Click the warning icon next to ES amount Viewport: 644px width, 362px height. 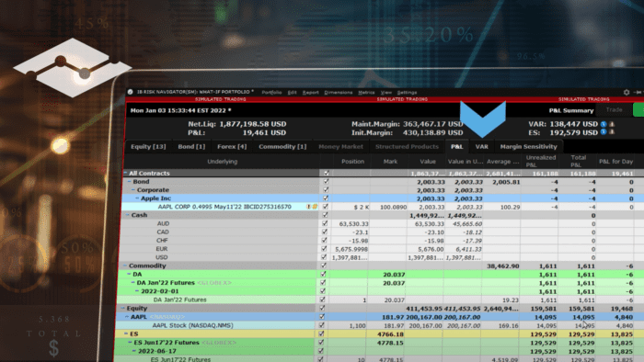pyautogui.click(x=612, y=132)
